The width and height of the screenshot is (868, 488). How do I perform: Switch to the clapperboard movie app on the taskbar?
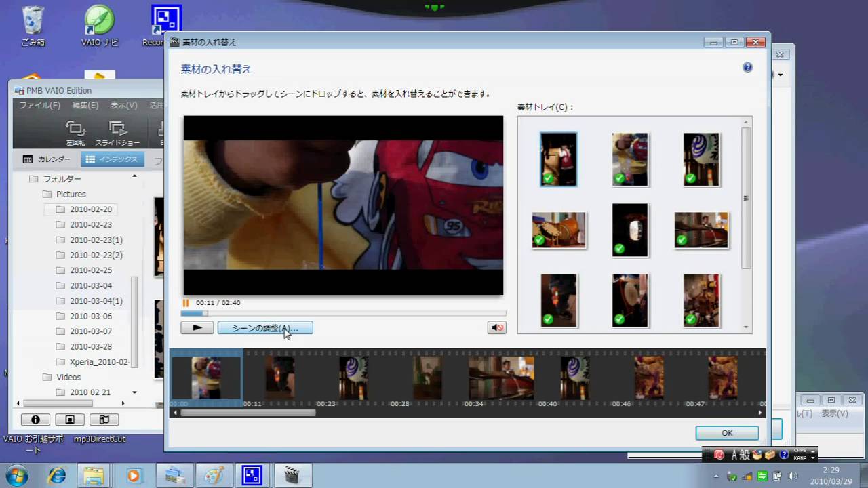(292, 476)
